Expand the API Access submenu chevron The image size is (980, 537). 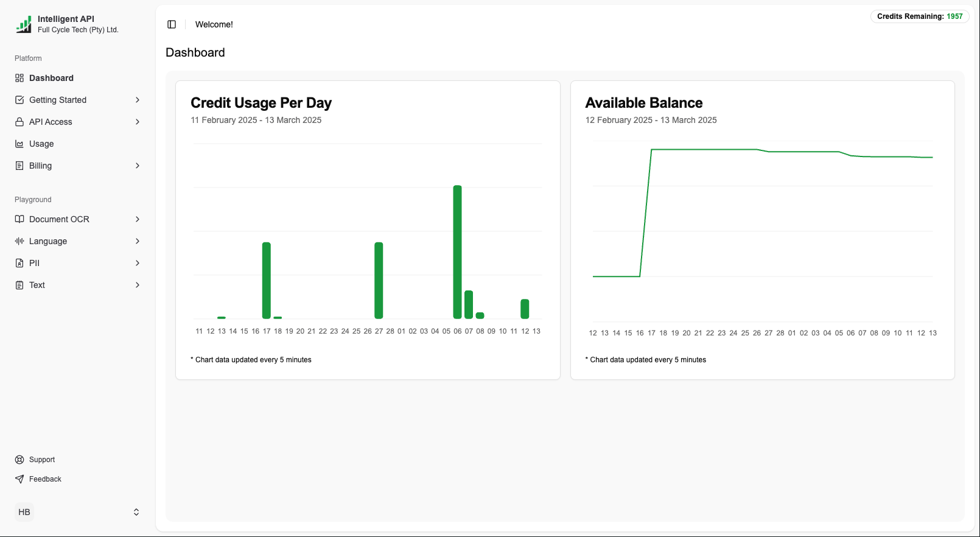click(x=138, y=122)
